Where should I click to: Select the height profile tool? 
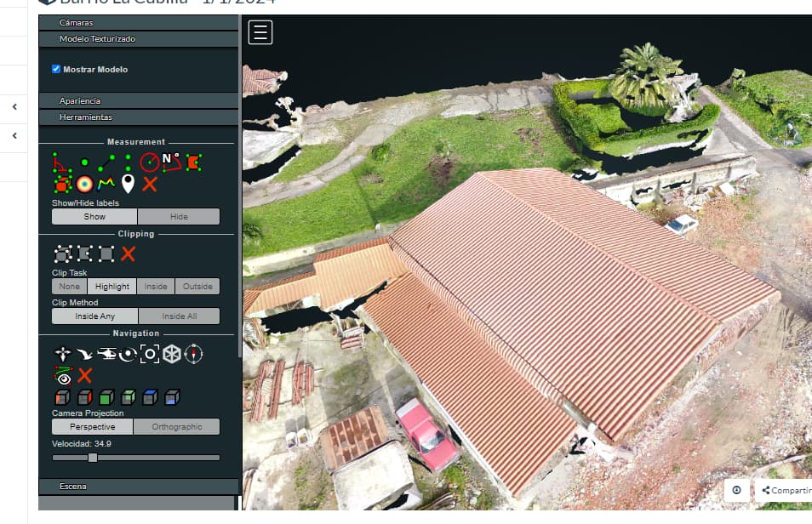point(106,185)
